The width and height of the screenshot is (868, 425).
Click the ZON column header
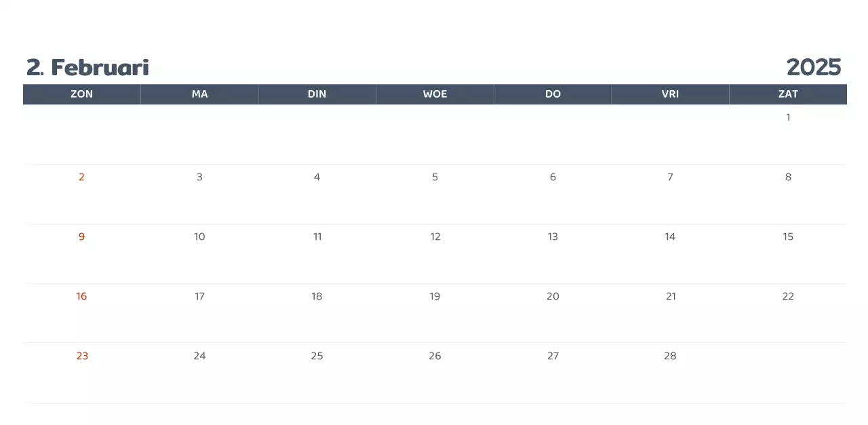point(81,94)
